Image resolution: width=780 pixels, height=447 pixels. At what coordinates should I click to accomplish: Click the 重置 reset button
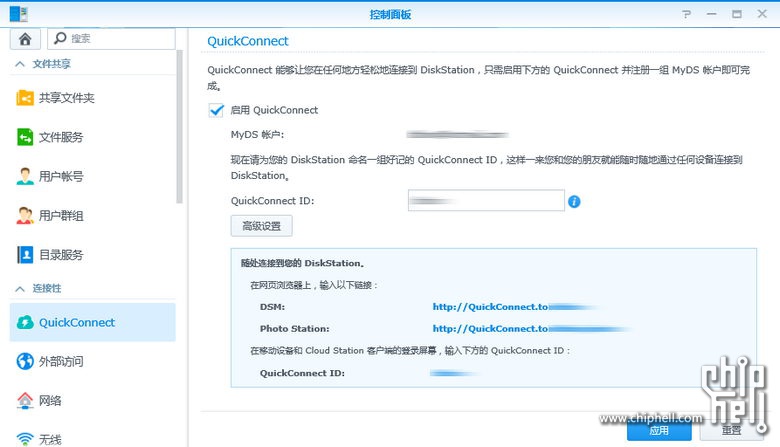click(731, 431)
